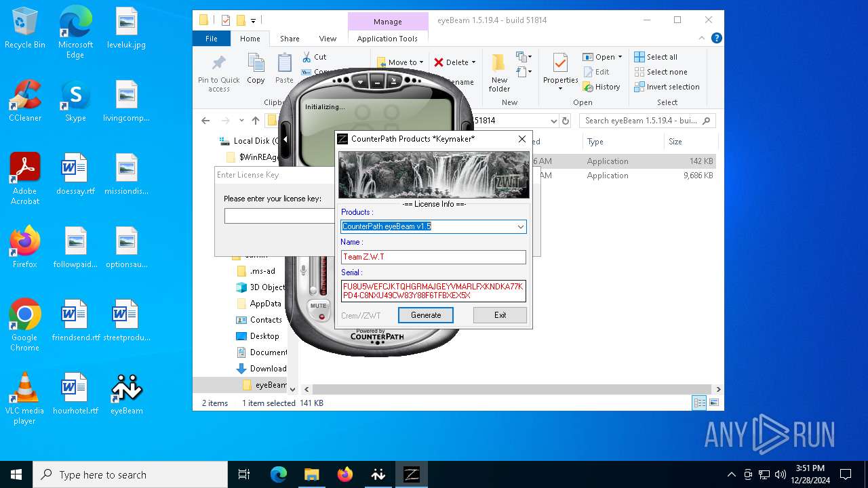The width and height of the screenshot is (868, 488).
Task: Click Explorer Help question mark icon
Action: 716,39
